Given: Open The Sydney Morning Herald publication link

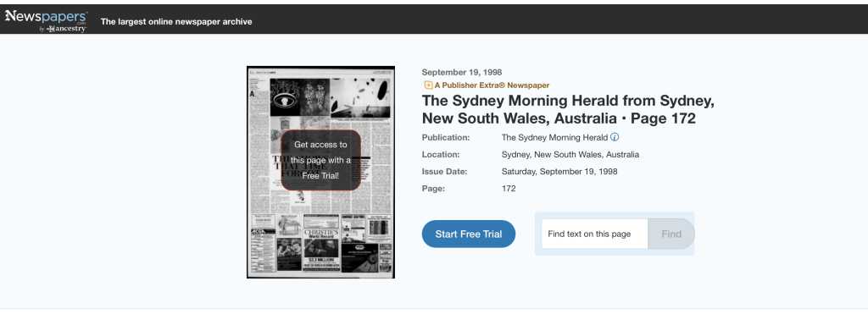Looking at the screenshot, I should (554, 137).
